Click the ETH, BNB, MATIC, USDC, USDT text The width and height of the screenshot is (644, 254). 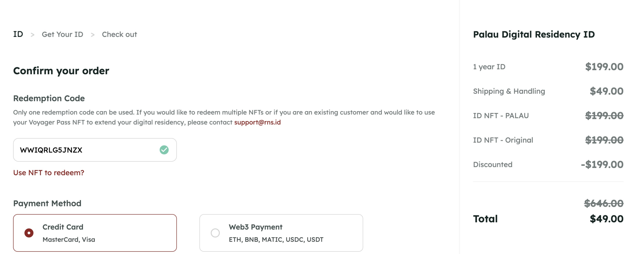tap(276, 239)
